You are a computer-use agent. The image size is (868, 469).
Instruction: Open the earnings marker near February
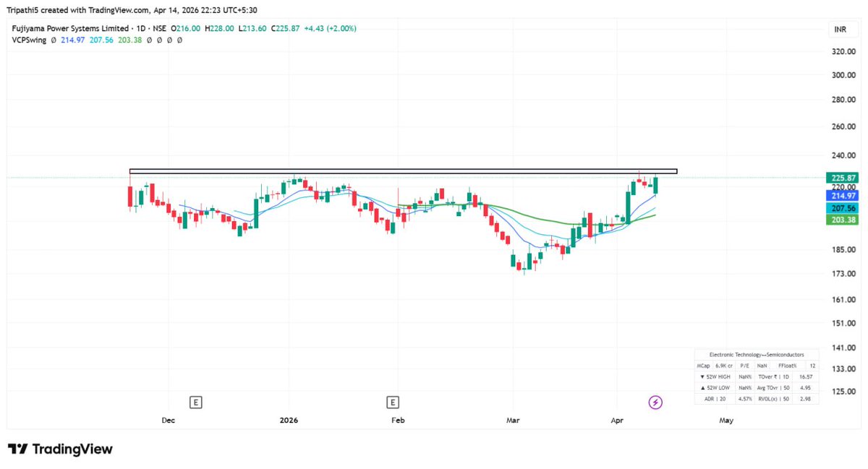click(x=393, y=402)
